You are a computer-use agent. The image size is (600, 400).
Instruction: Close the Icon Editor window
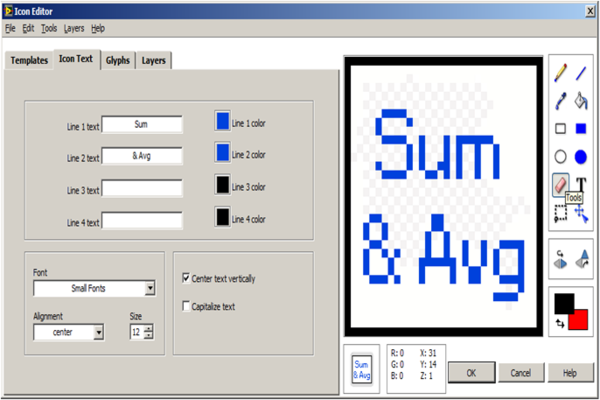[590, 11]
